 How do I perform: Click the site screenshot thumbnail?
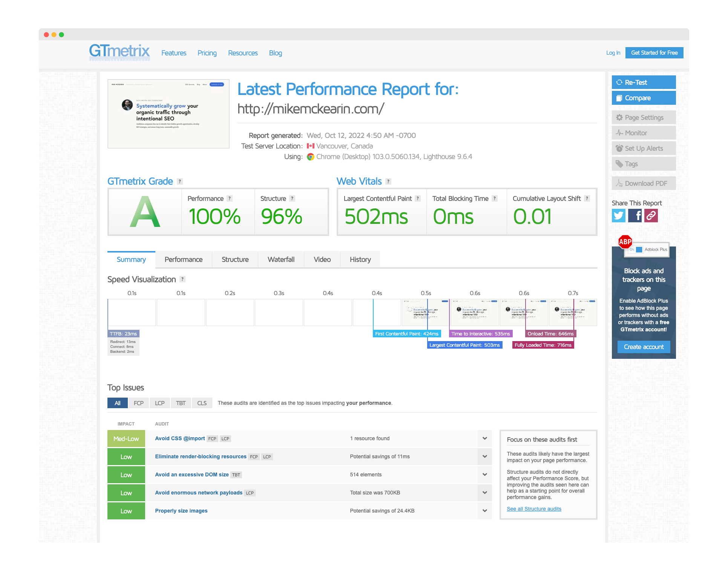pyautogui.click(x=169, y=113)
